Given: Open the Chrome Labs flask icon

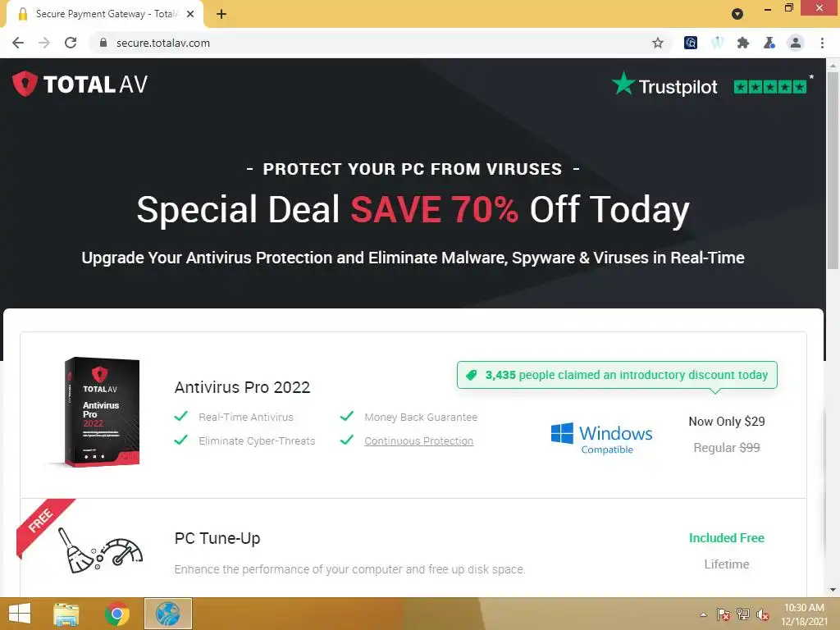Looking at the screenshot, I should click(769, 43).
